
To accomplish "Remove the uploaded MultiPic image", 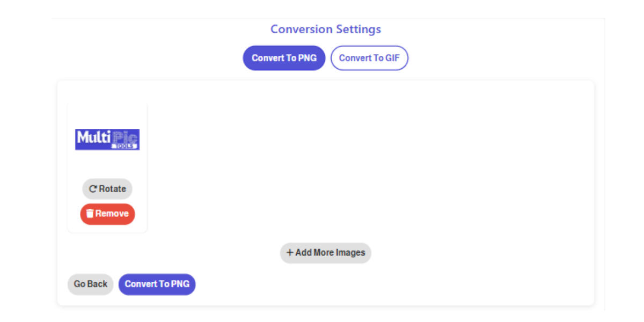I will [x=107, y=214].
